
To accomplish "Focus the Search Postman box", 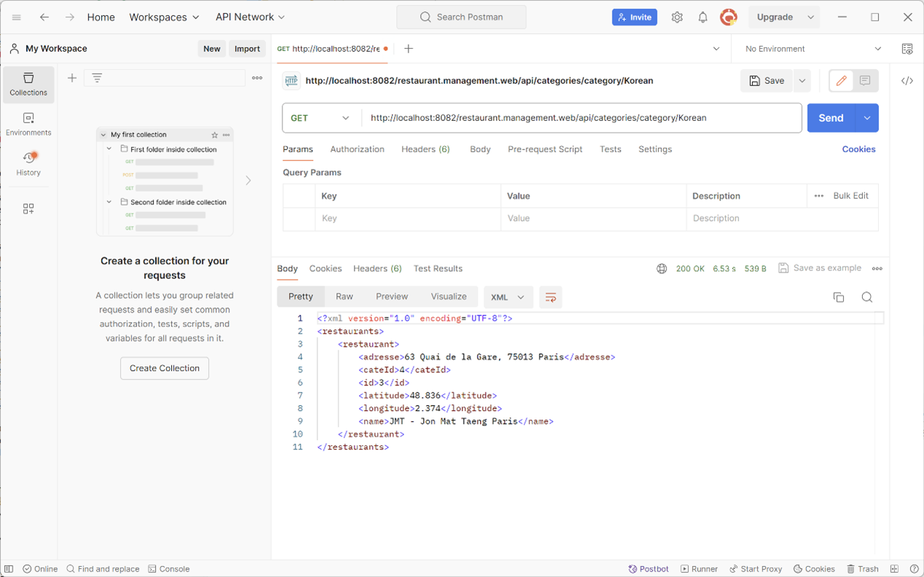I will click(461, 17).
